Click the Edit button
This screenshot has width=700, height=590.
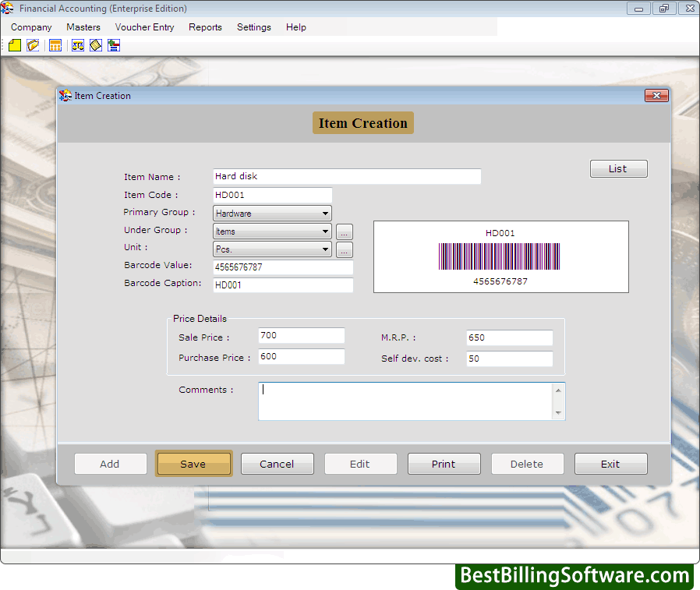[360, 464]
